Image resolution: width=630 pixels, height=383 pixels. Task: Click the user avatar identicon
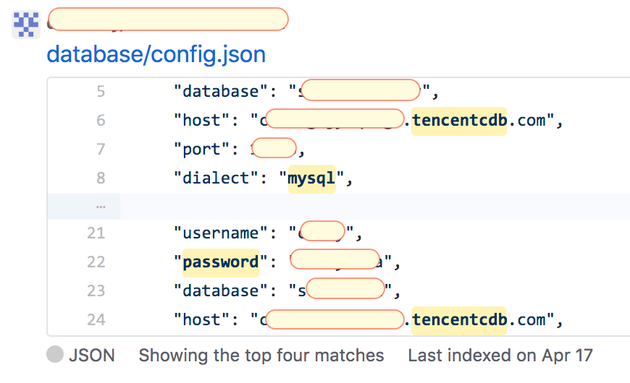click(x=26, y=25)
